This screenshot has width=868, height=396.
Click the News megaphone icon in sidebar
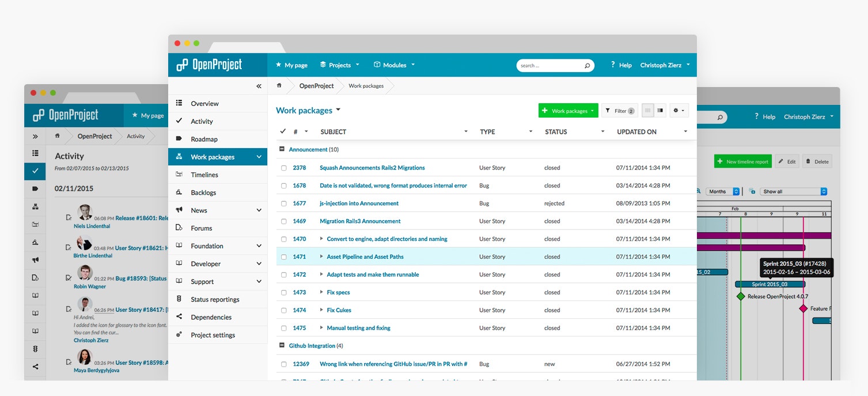179,210
